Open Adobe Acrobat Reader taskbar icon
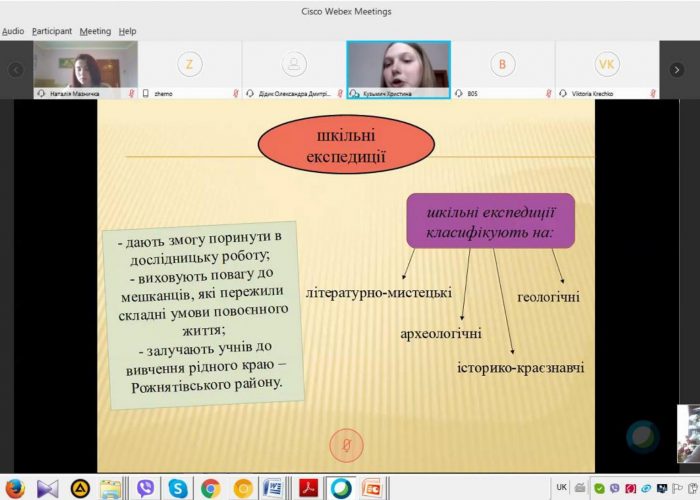This screenshot has width=700, height=500. 308,488
